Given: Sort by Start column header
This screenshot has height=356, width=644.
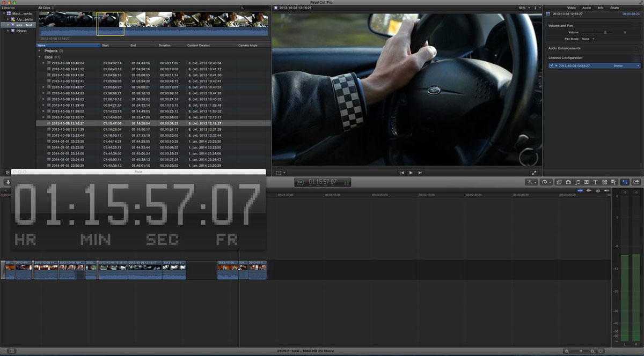Looking at the screenshot, I should (x=115, y=45).
